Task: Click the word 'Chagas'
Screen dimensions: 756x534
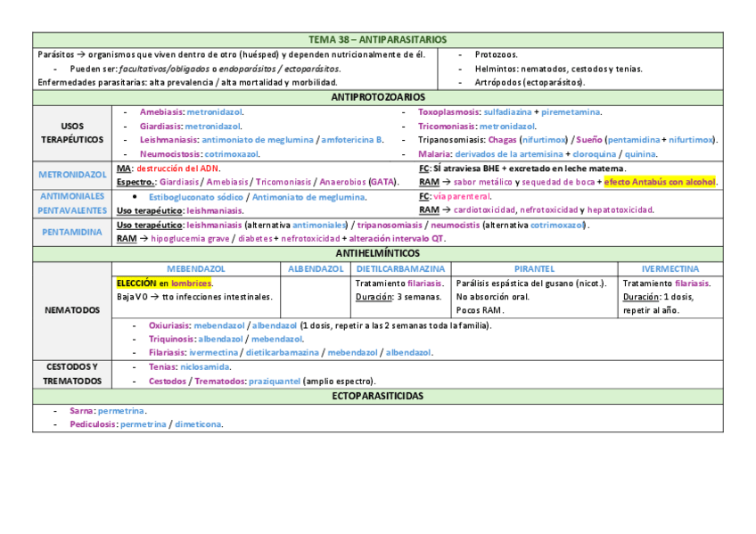Action: click(503, 140)
